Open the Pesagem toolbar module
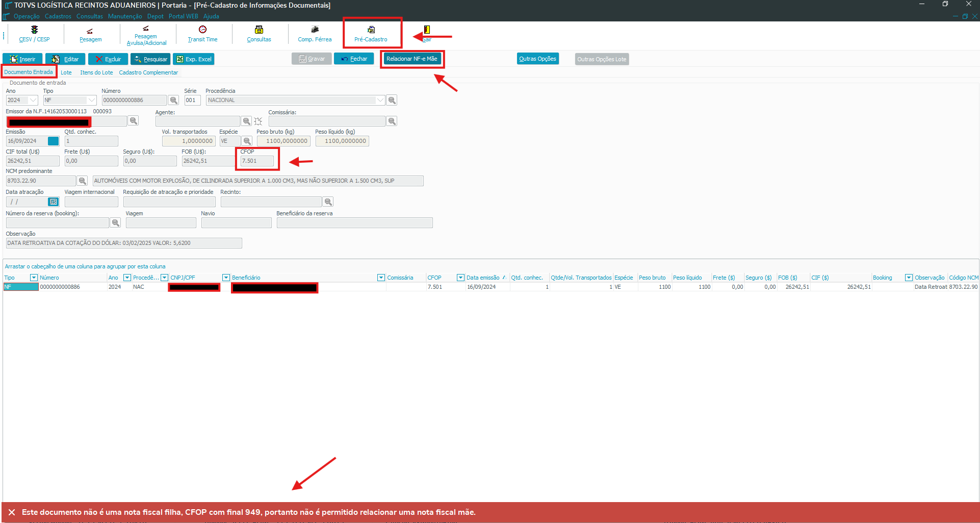 coord(90,34)
